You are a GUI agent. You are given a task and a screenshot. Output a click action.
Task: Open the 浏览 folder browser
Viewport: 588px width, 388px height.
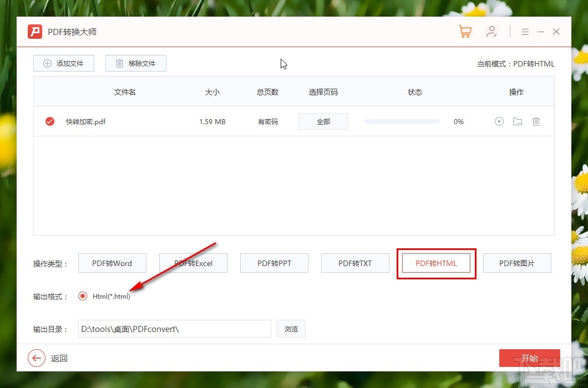pyautogui.click(x=291, y=329)
